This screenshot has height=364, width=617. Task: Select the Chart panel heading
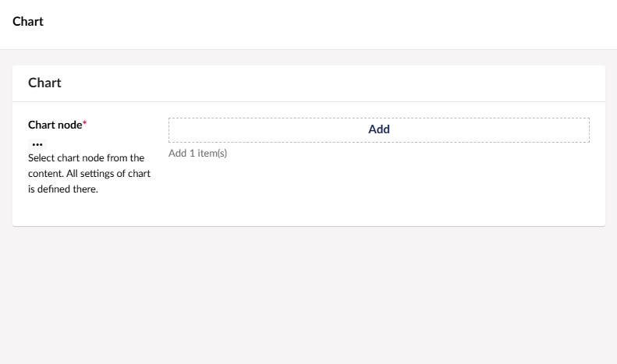(44, 83)
